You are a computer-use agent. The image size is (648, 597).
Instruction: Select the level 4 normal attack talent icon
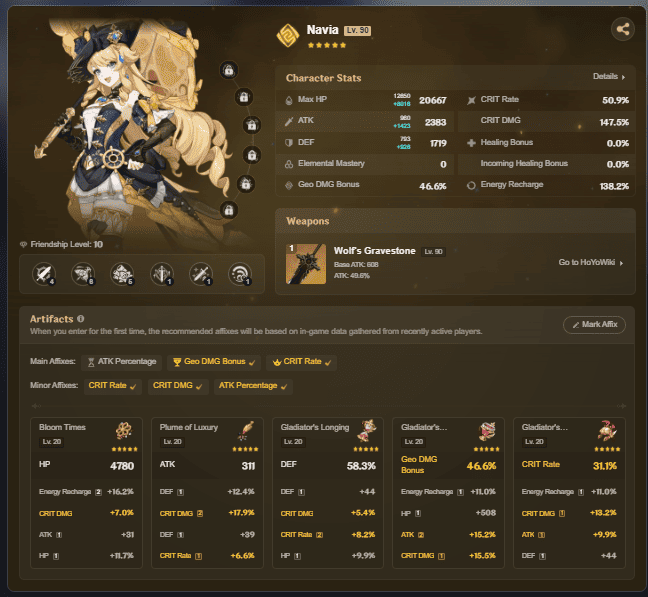[x=44, y=274]
